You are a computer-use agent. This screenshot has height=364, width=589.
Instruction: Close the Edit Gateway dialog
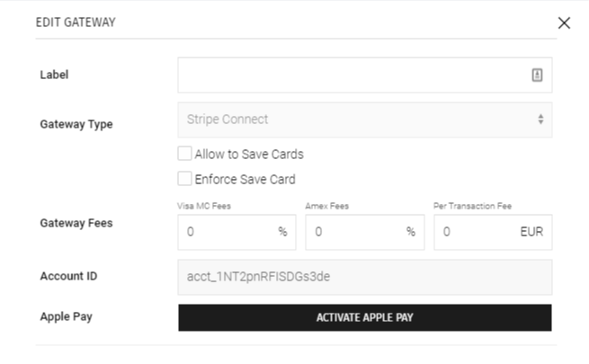click(564, 23)
